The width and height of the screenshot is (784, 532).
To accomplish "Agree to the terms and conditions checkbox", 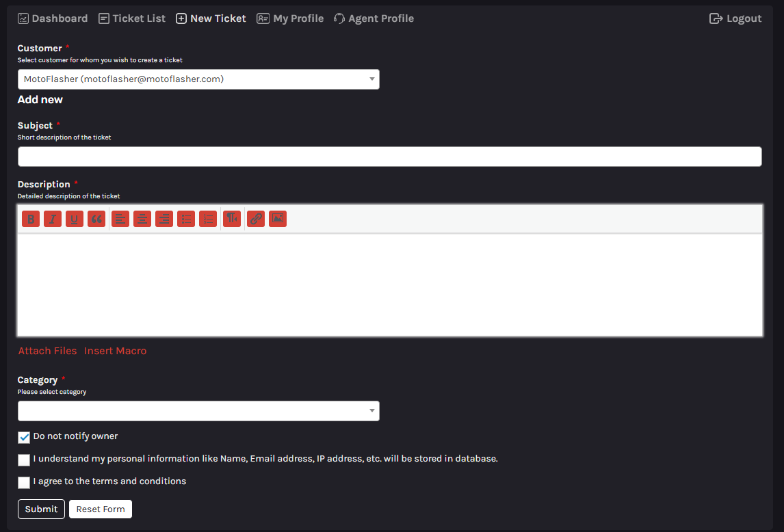I will (24, 483).
